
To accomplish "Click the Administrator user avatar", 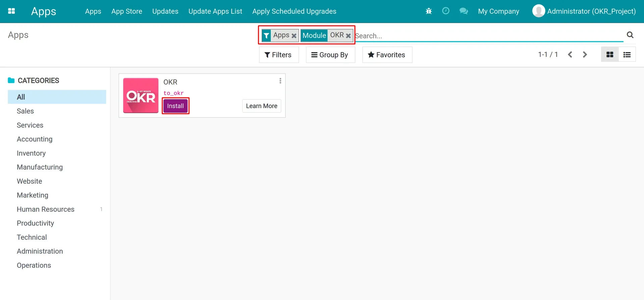I will click(539, 11).
